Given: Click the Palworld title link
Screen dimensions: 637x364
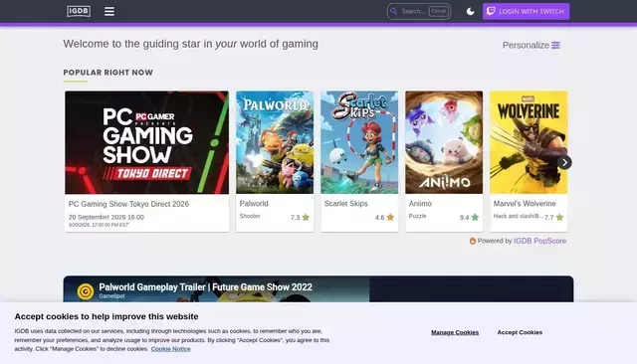Looking at the screenshot, I should [x=254, y=203].
